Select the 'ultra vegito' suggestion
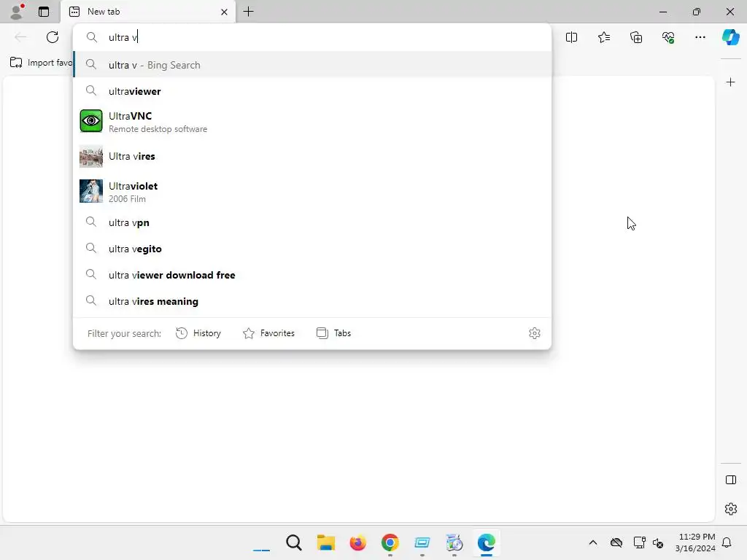This screenshot has height=560, width=747. 312,249
